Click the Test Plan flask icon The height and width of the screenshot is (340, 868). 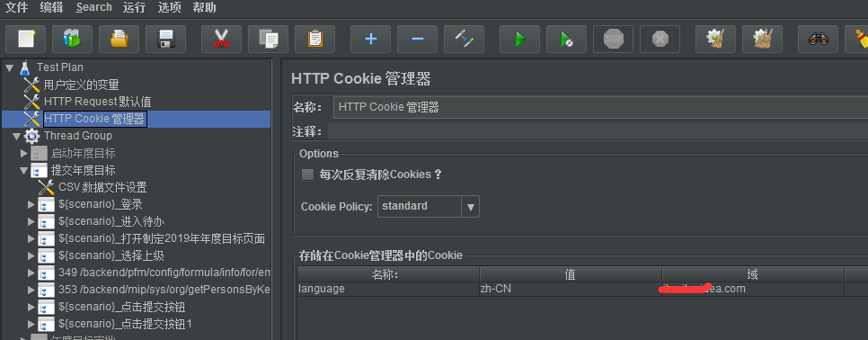[x=25, y=67]
